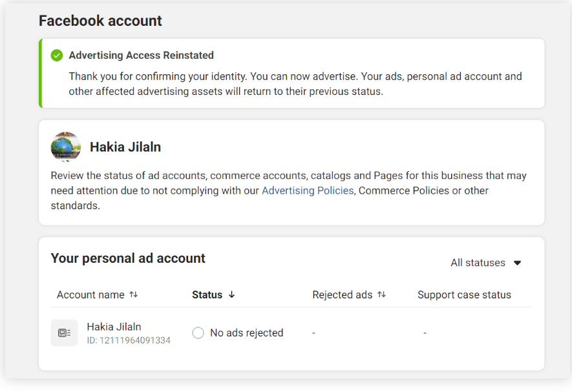Click the No ads rejected status text
Image resolution: width=572 pixels, height=392 pixels.
(246, 333)
